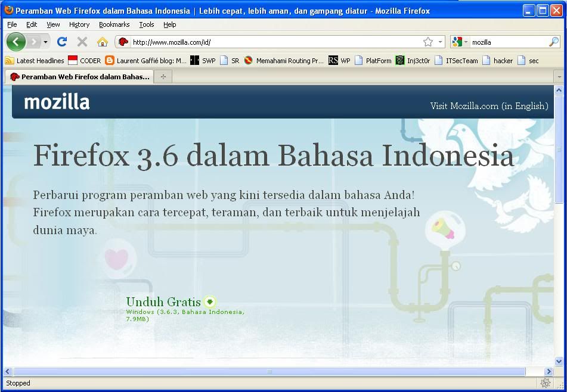Click the horizontal scrollbar right arrow
The height and width of the screenshot is (392, 567).
549,371
